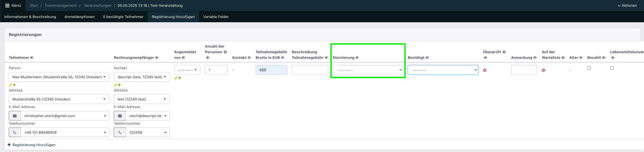The image size is (644, 152).
Task: Open the Bestätigt dropdown
Action: [443, 70]
